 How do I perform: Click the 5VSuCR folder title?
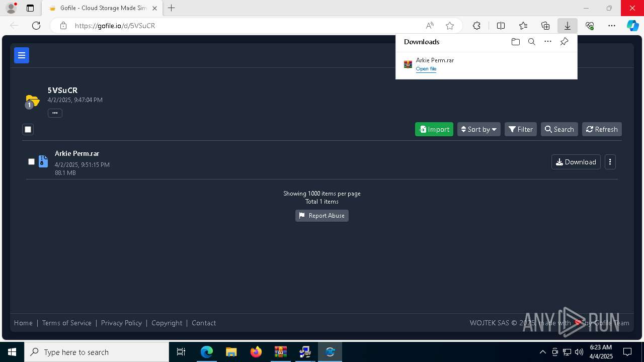[x=62, y=90]
